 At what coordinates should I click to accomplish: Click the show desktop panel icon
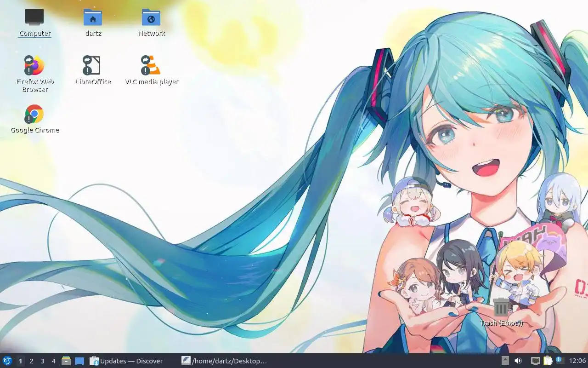click(79, 361)
